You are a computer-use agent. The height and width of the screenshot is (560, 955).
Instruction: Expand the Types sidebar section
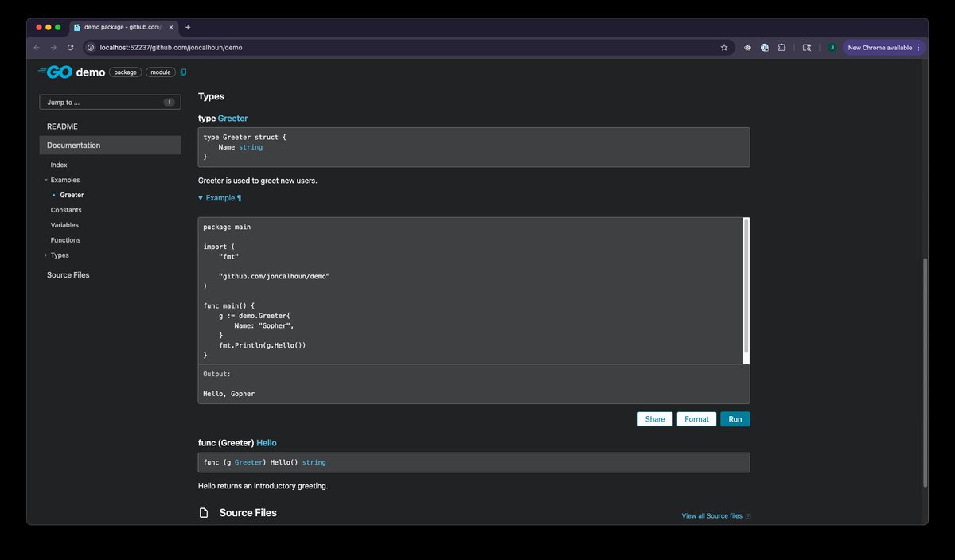click(x=46, y=255)
